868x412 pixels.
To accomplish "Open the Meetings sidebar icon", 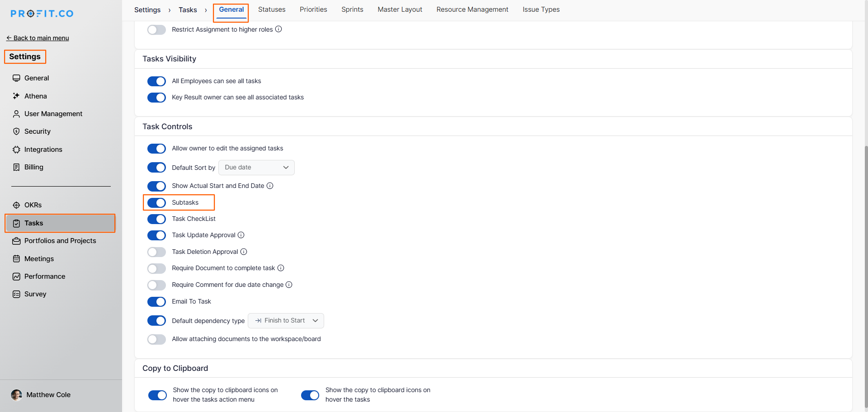I will [x=16, y=258].
